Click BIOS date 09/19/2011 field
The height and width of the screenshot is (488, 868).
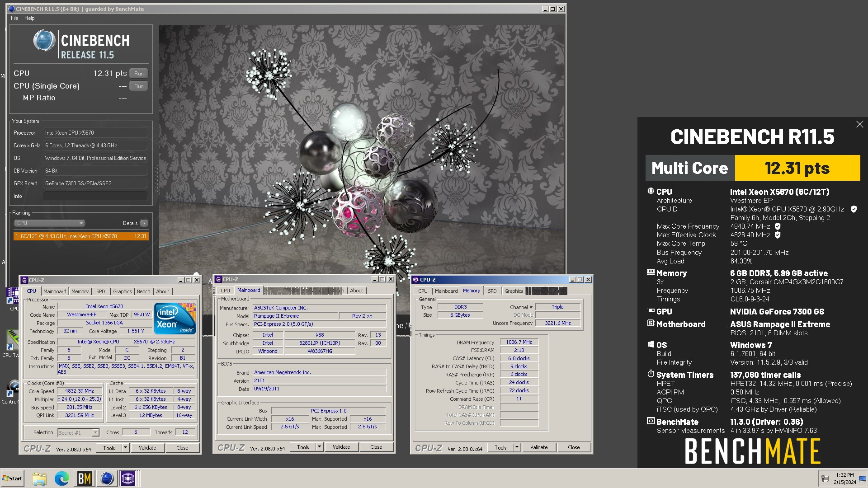[x=319, y=389]
